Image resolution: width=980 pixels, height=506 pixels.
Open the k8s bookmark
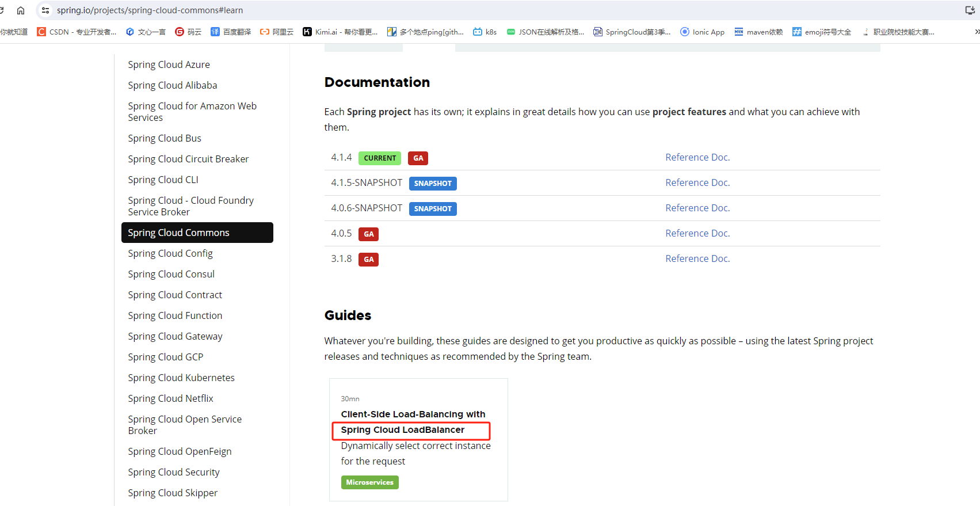point(485,32)
